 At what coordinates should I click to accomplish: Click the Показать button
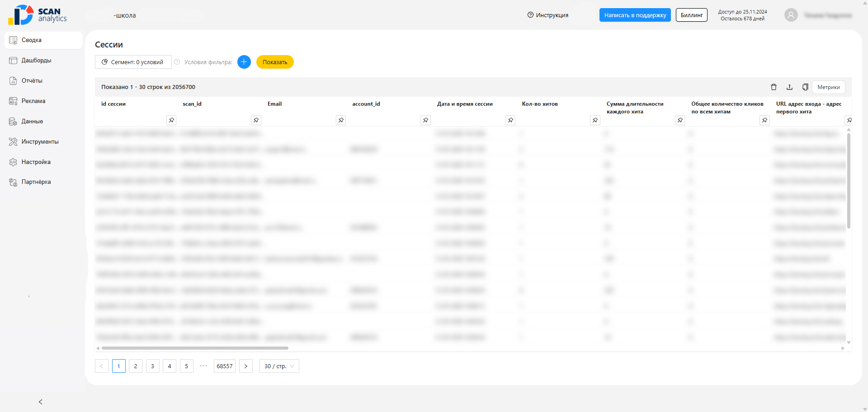click(275, 62)
